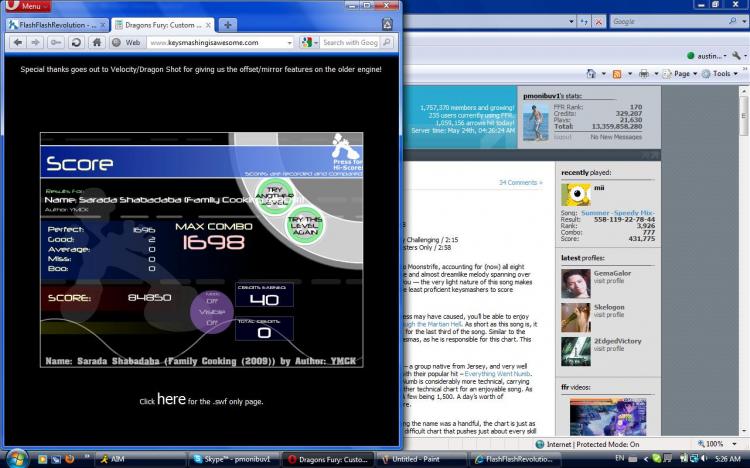Expand the Print dropdown arrow in IE
The image size is (750, 468).
[656, 74]
